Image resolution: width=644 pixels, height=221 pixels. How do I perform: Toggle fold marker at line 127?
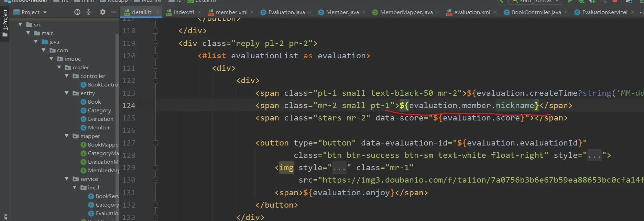pos(155,143)
